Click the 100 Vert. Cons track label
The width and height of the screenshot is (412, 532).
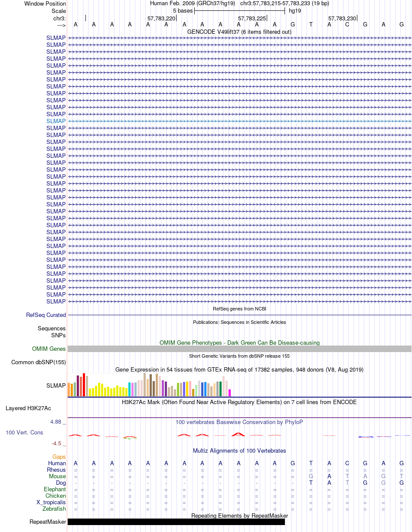[x=24, y=432]
